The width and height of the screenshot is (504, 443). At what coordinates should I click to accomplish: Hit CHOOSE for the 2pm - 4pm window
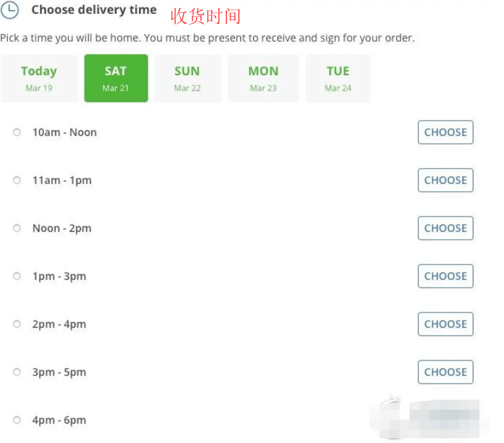pos(445,324)
